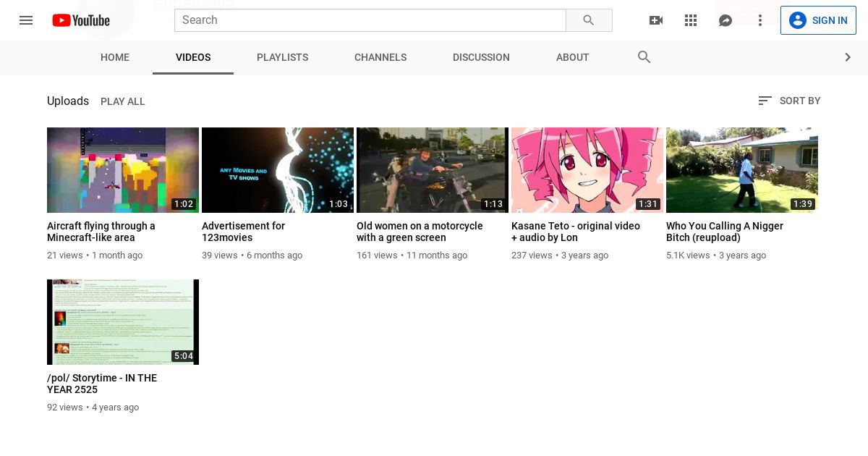Click the 5:04 duration badge
868x456 pixels.
[x=184, y=356]
